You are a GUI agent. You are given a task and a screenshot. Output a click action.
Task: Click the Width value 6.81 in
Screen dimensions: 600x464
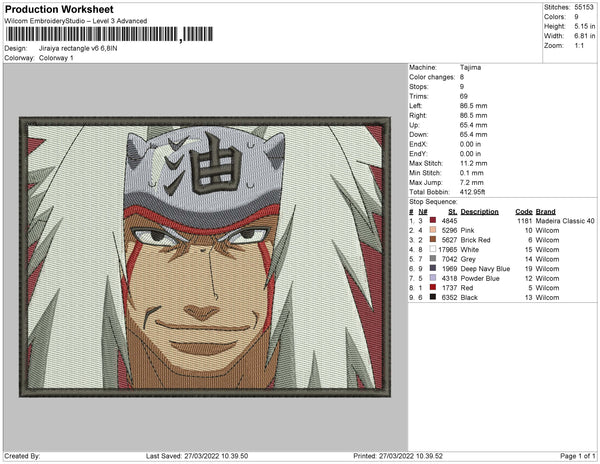584,36
